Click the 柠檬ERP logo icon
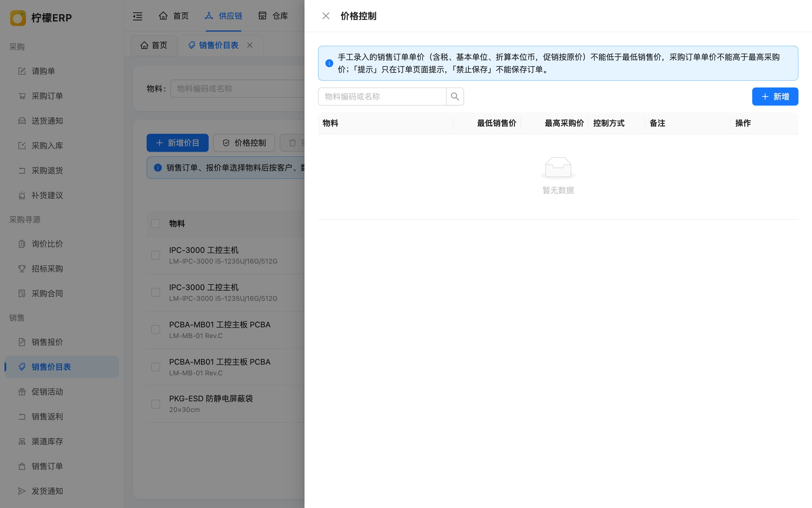 coord(18,18)
